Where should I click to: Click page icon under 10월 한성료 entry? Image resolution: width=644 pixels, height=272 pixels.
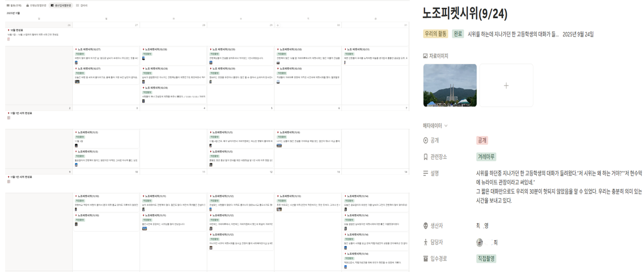tap(8, 39)
